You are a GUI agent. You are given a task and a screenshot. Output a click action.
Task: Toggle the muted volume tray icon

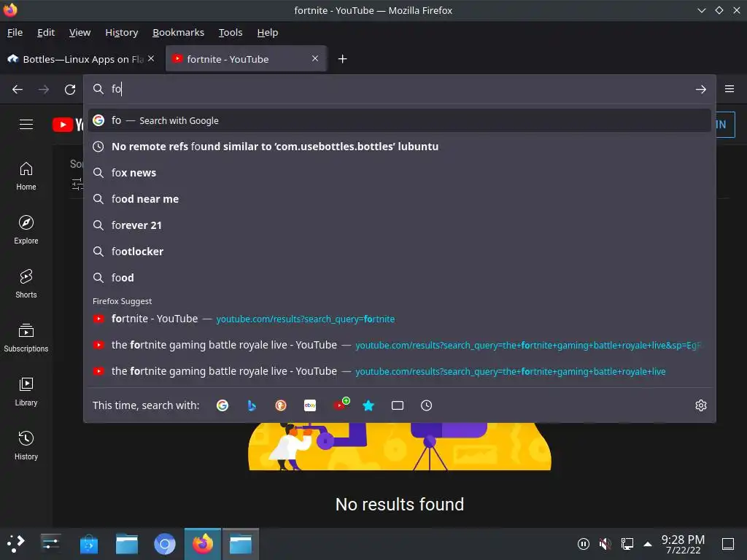point(605,544)
